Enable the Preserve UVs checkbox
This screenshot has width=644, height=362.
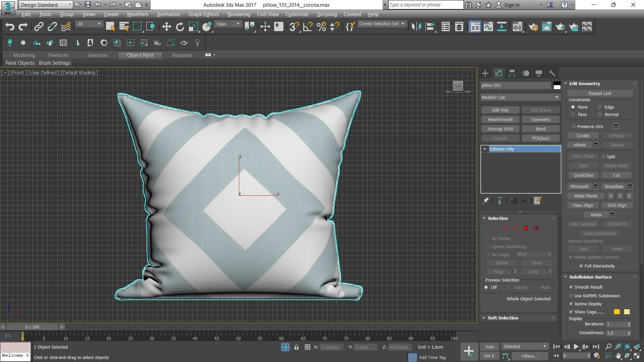(574, 126)
